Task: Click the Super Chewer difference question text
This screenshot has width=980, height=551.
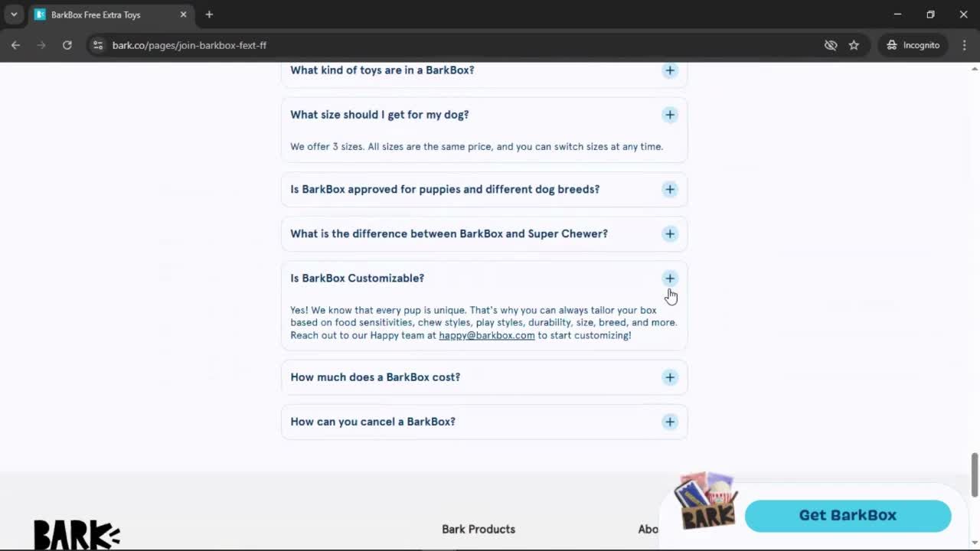Action: [449, 233]
